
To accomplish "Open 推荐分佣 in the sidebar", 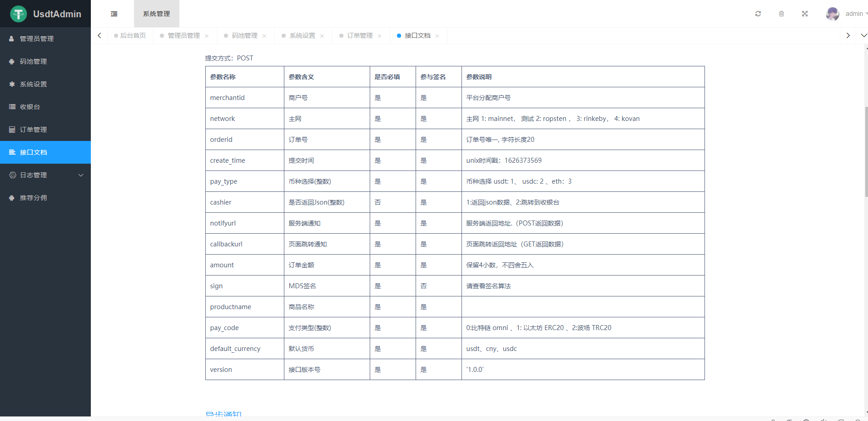I will point(45,198).
